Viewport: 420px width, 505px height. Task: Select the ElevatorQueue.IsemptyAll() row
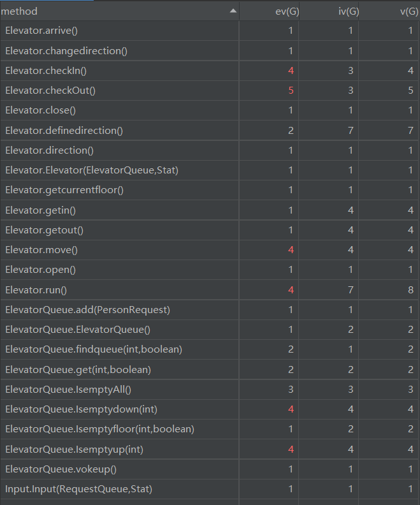coord(210,390)
